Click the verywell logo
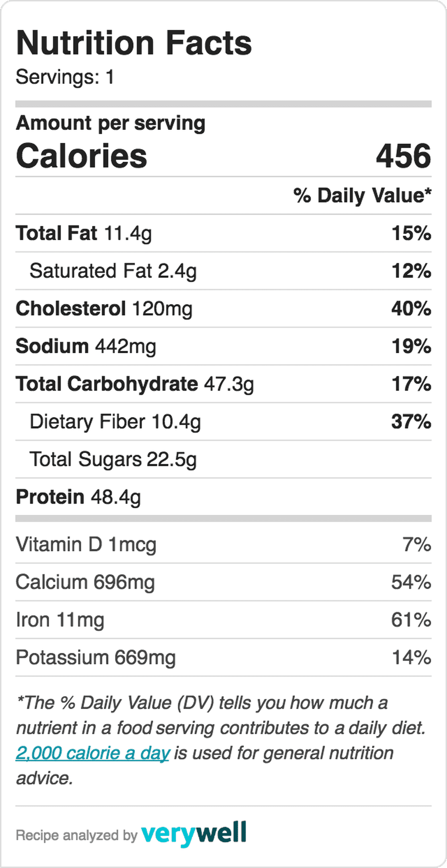This screenshot has width=447, height=868. click(x=194, y=833)
